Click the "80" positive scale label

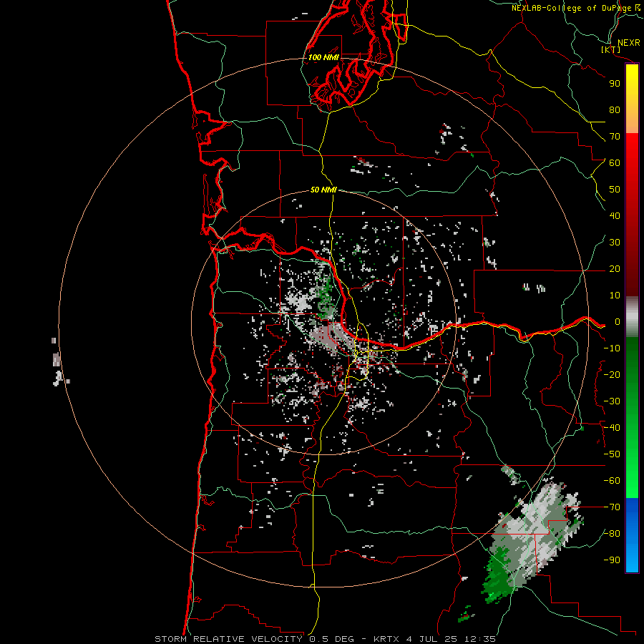click(615, 110)
